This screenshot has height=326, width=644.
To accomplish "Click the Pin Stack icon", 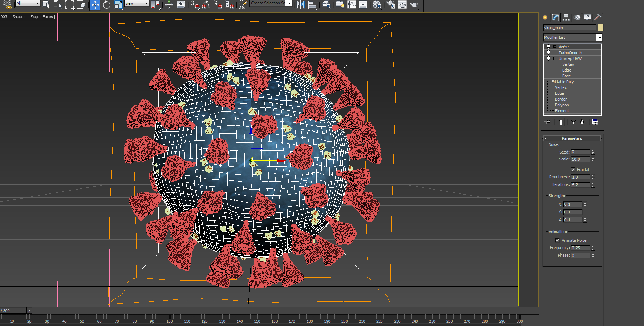I will (548, 122).
